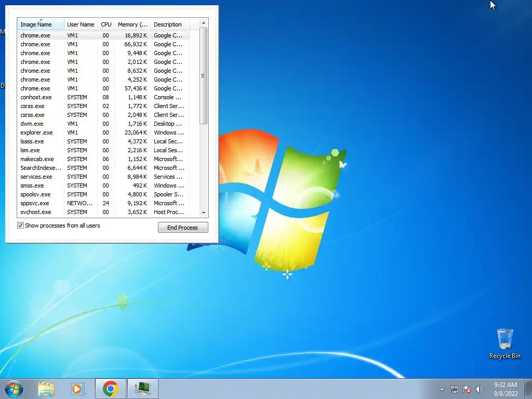This screenshot has height=399, width=532.
Task: Select the conhost.exe process
Action: point(103,97)
